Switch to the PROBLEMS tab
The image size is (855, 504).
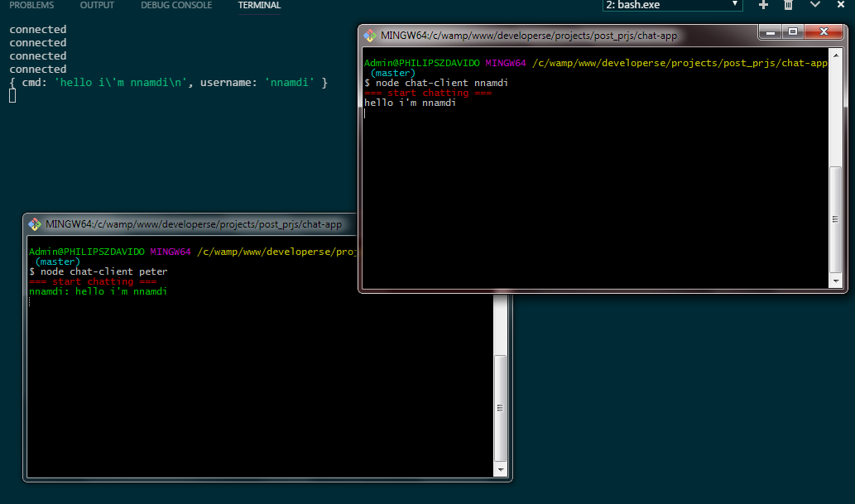tap(31, 5)
